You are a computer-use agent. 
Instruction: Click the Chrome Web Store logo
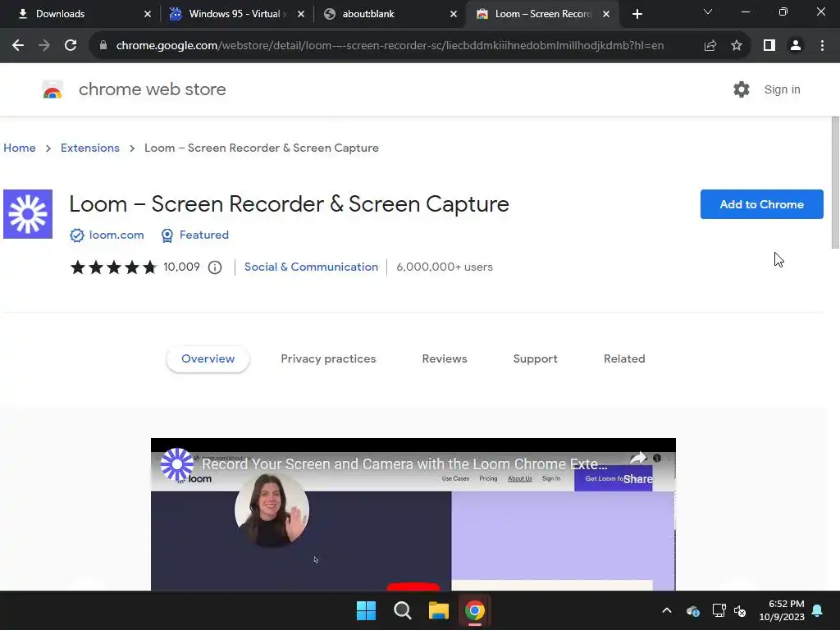[x=52, y=90]
